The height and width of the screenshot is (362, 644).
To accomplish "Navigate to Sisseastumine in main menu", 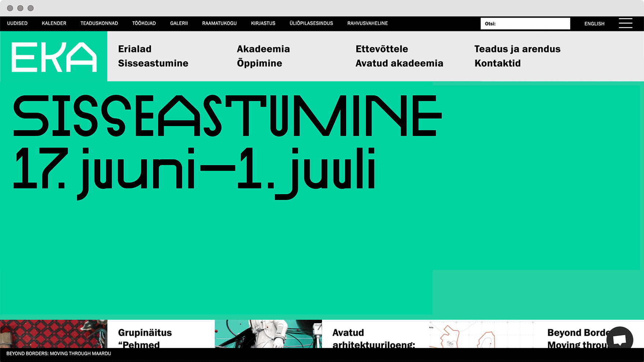I will pos(153,63).
